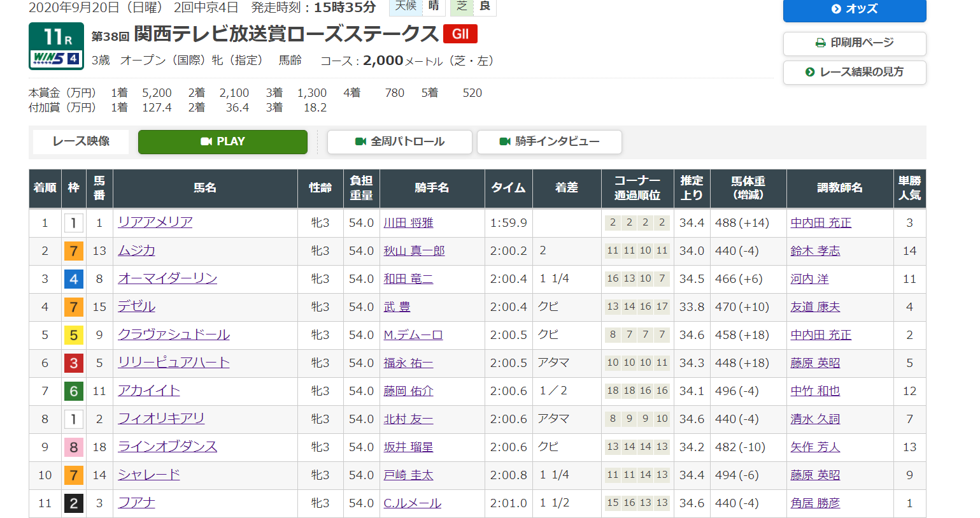Open jockey link 武 豊
This screenshot has width=980, height=518.
397,307
